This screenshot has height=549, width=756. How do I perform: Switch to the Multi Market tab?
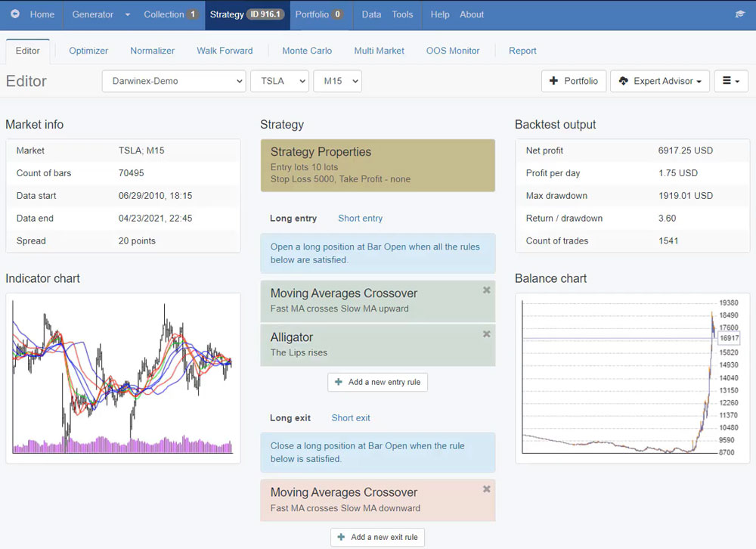379,51
